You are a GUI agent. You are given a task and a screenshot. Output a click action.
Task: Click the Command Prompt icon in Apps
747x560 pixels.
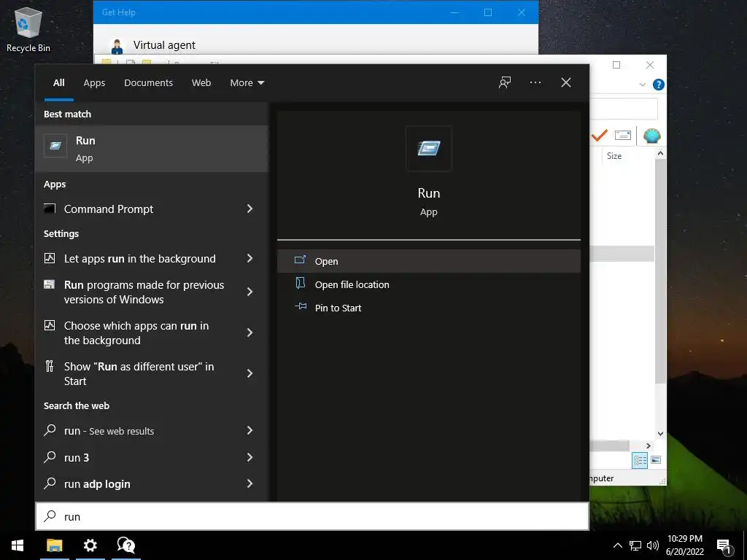(50, 209)
